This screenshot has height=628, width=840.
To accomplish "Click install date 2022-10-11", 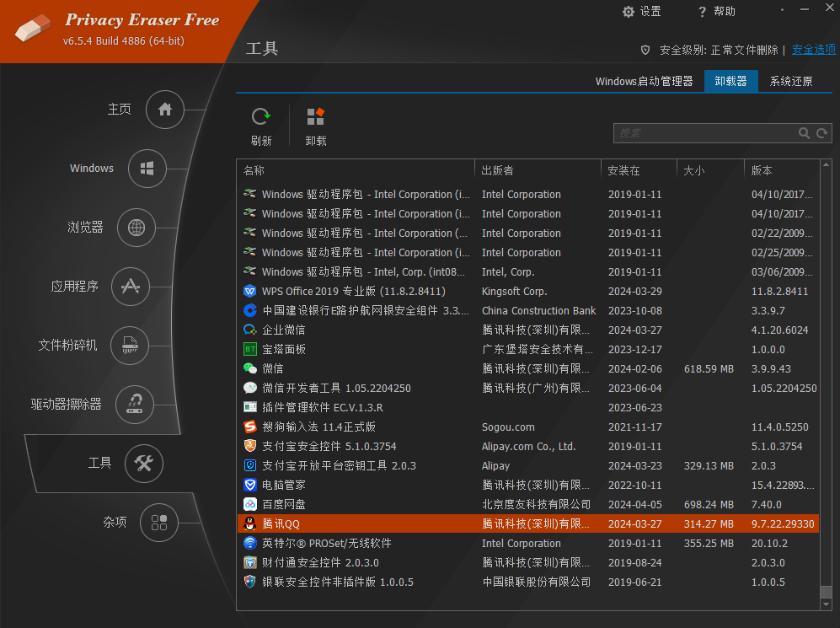I will (x=634, y=485).
